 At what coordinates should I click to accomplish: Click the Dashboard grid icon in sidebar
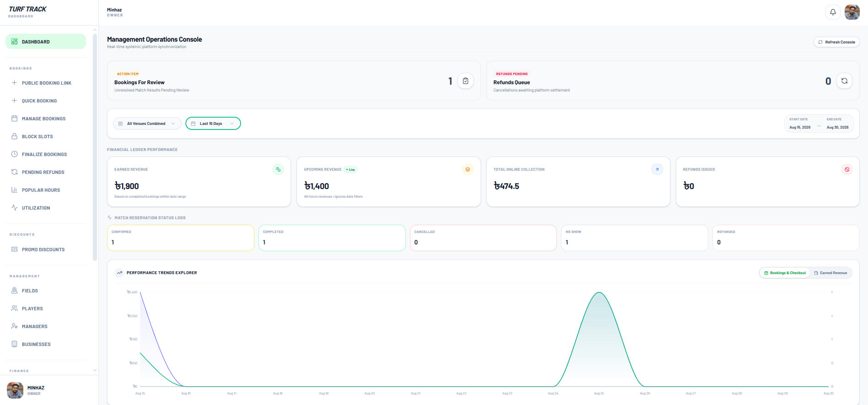coord(14,42)
